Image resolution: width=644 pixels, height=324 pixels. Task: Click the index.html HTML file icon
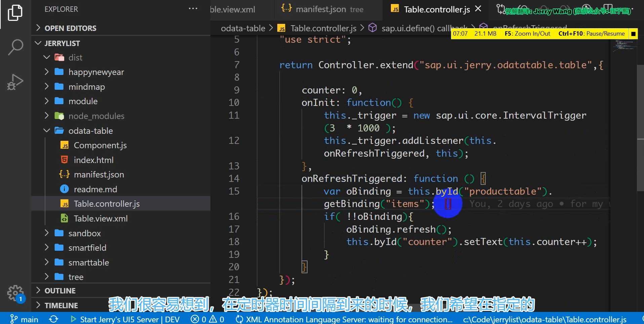click(65, 160)
